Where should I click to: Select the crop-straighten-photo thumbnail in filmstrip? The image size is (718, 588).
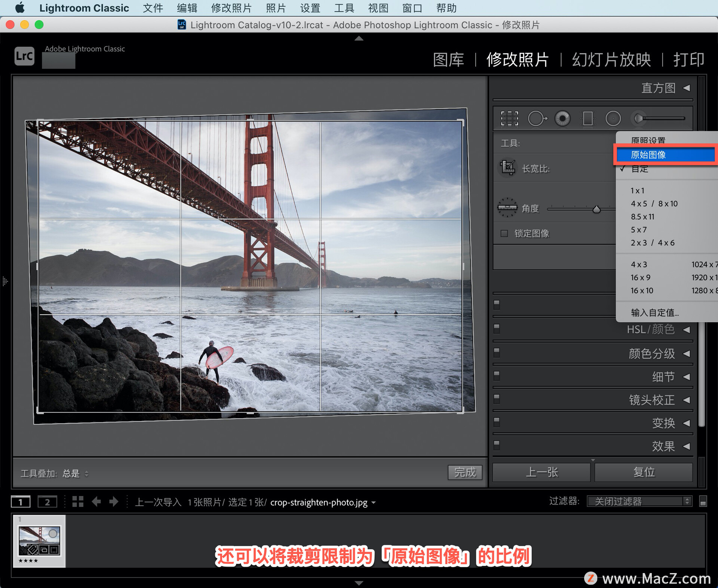point(39,541)
